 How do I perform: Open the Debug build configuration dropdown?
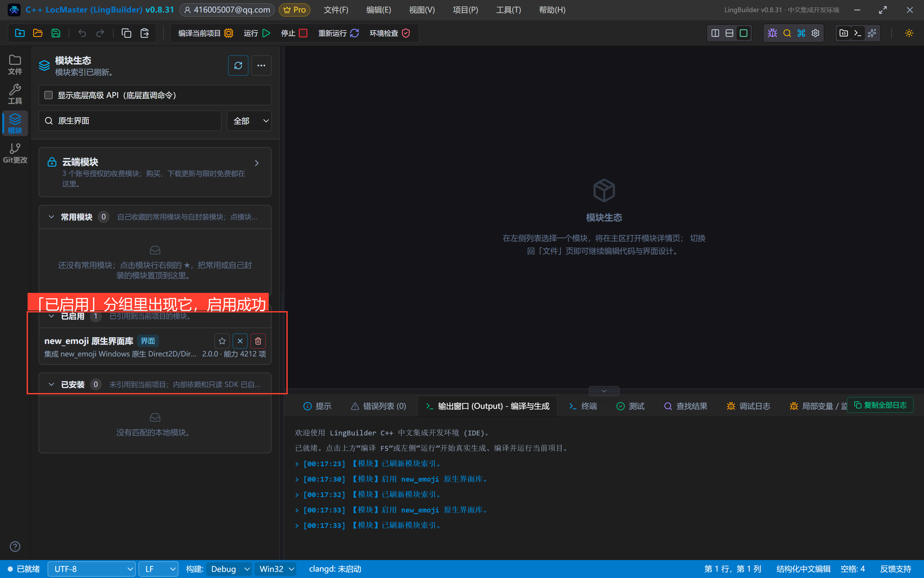pos(229,569)
